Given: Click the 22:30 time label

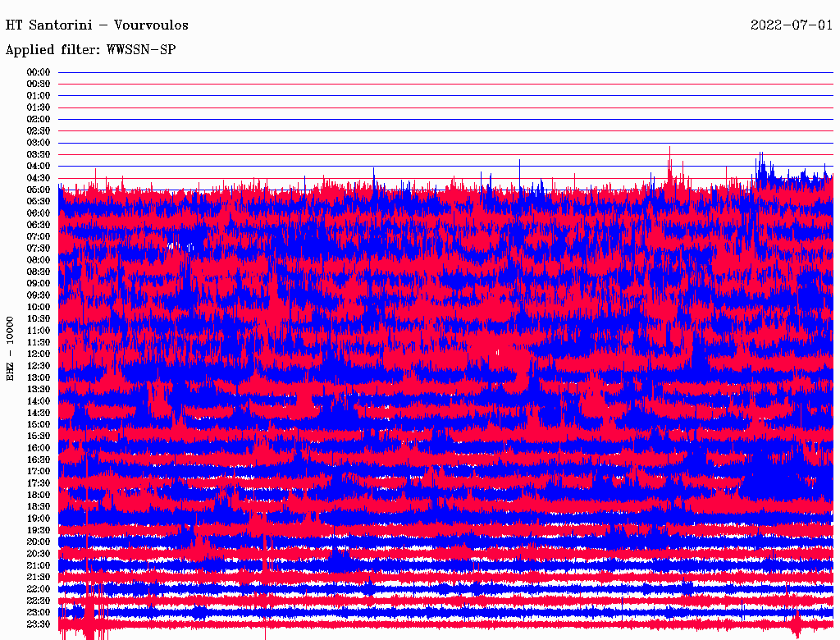Looking at the screenshot, I should [x=39, y=601].
